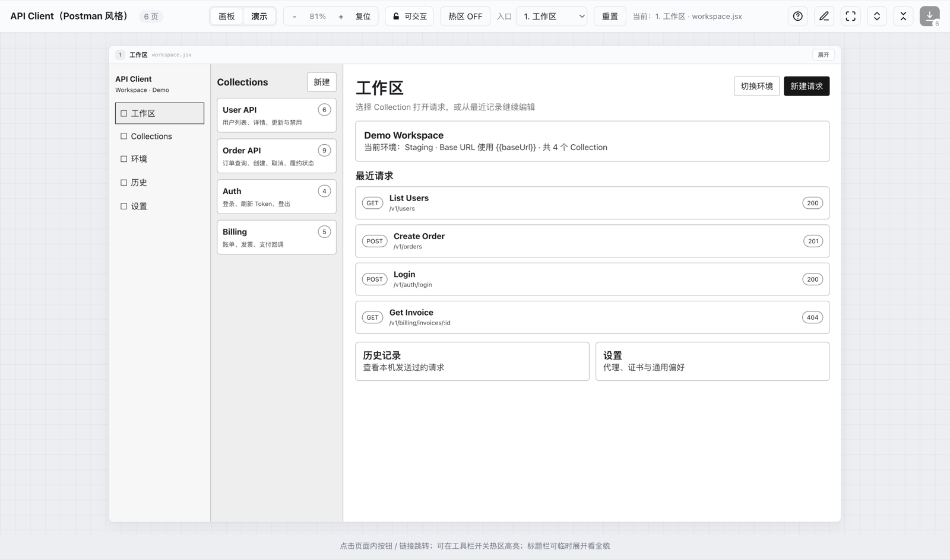Click the count badge 5 on Billing
This screenshot has width=950, height=560.
click(x=324, y=232)
